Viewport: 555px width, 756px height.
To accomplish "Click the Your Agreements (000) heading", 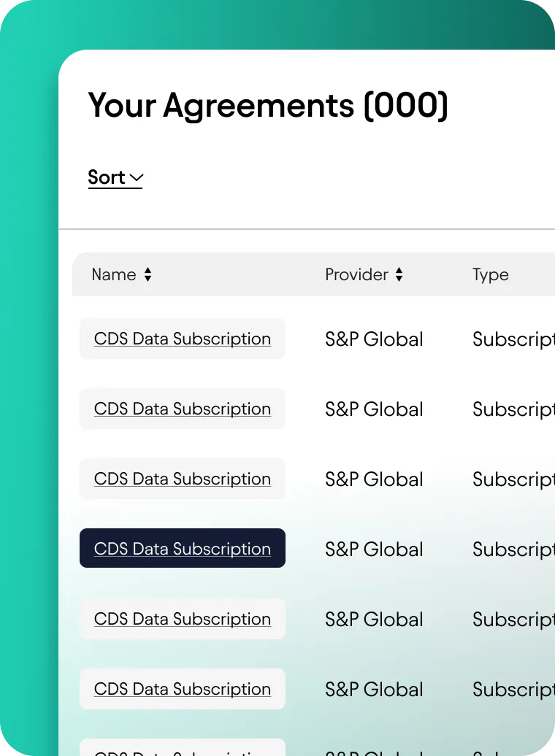I will 268,105.
